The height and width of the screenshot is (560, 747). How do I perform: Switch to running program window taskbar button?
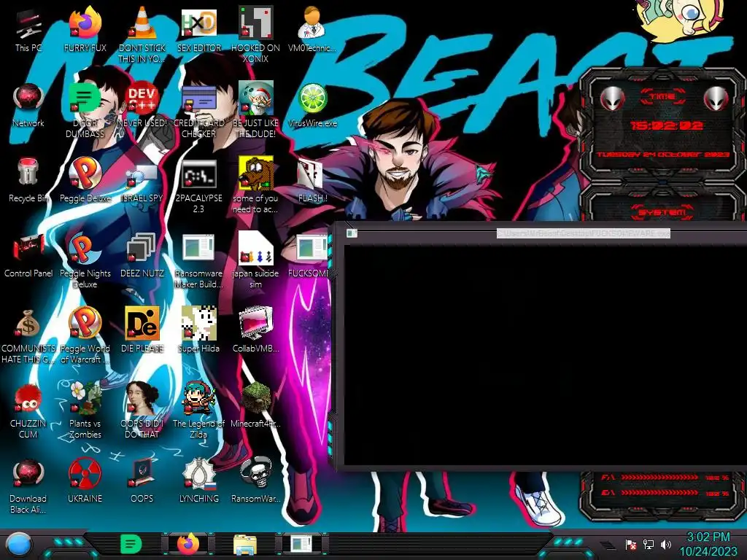tap(301, 544)
